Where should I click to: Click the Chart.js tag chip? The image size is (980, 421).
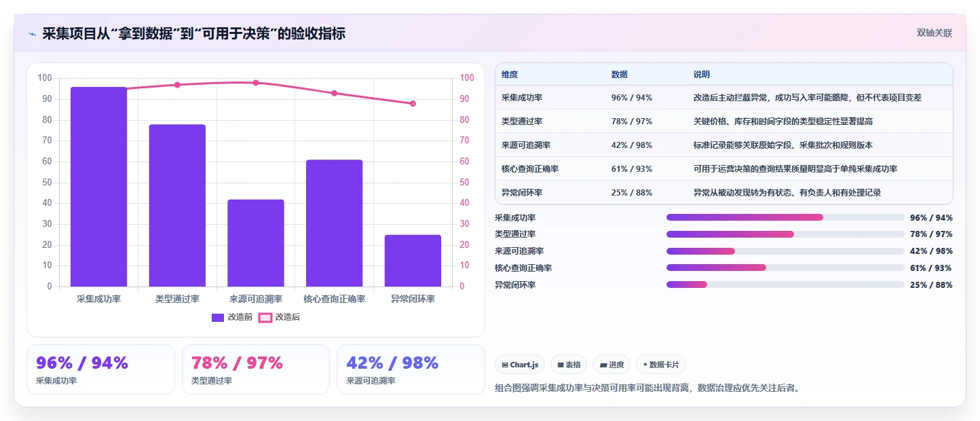[x=520, y=365]
